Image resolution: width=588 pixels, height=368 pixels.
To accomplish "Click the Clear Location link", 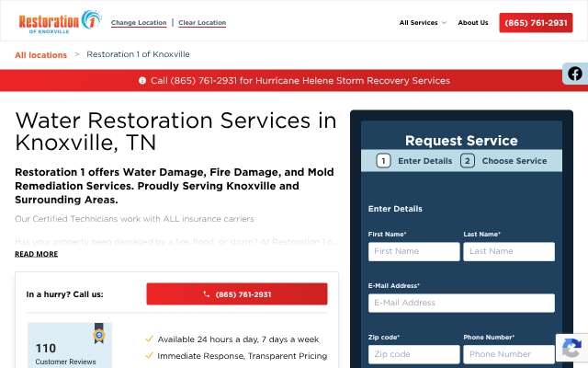I will pos(202,22).
